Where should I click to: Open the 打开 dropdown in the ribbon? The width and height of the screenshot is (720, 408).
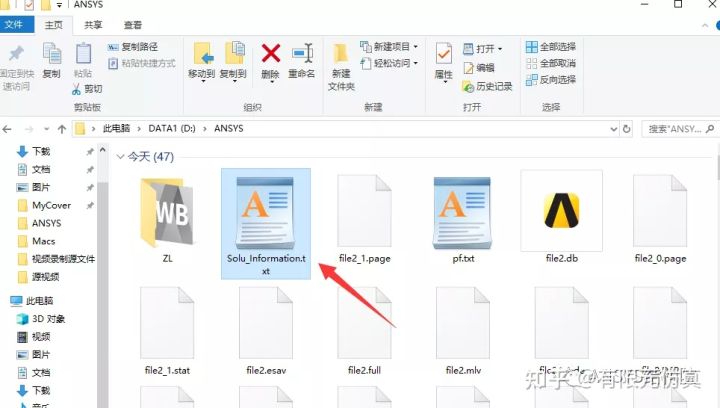tap(483, 49)
